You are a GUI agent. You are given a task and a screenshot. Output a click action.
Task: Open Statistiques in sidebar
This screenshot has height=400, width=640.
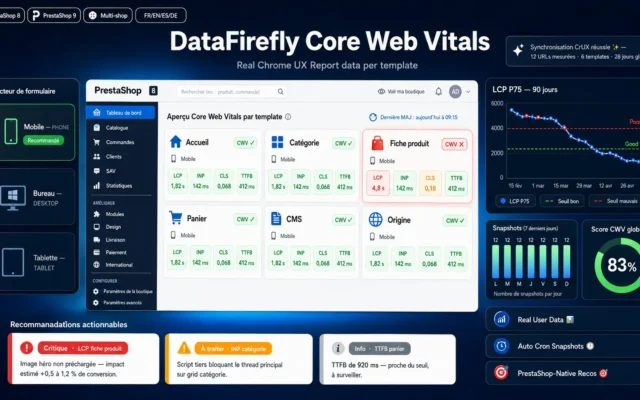point(120,186)
